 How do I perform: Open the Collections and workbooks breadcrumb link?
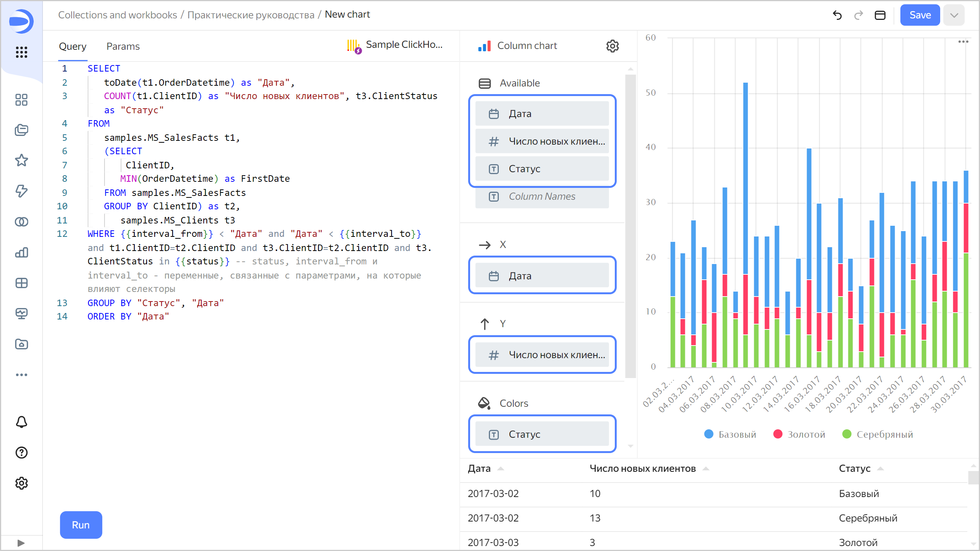coord(117,15)
